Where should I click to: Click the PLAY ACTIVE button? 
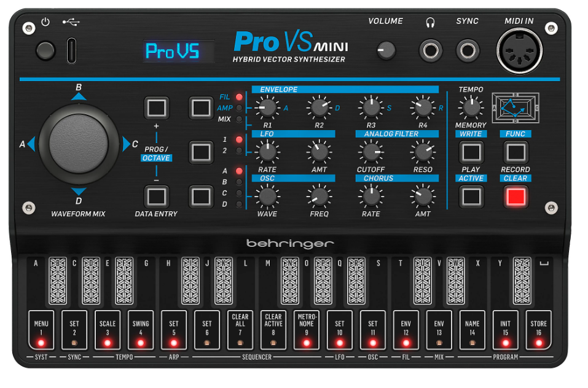click(x=471, y=196)
